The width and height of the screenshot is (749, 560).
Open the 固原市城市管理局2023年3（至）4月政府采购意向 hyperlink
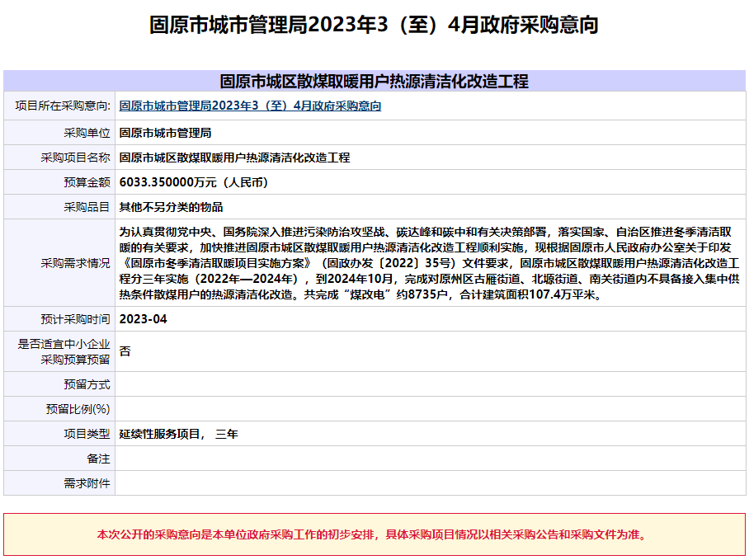point(249,106)
